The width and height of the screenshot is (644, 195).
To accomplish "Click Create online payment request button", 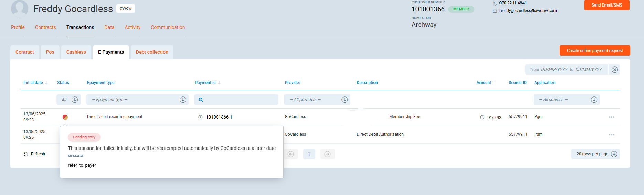I will (x=594, y=51).
